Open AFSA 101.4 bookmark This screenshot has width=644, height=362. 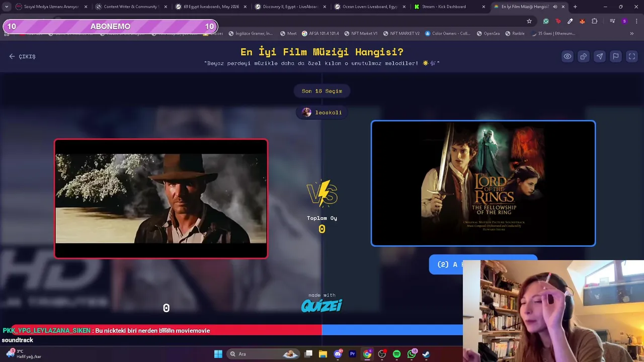[320, 34]
